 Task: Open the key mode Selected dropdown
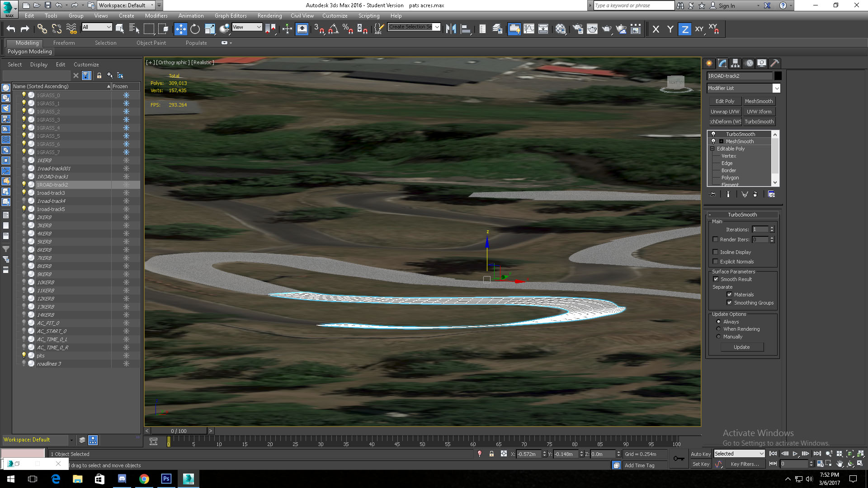[739, 454]
